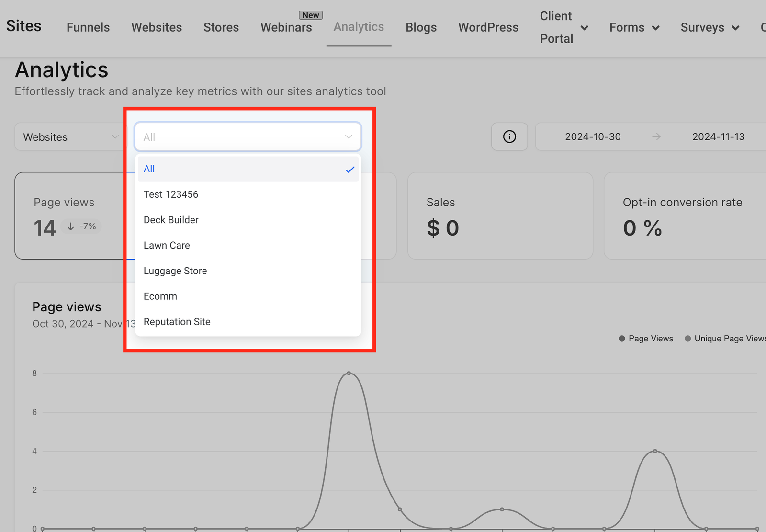
Task: Collapse the All sites dropdown chevron
Action: tap(349, 137)
